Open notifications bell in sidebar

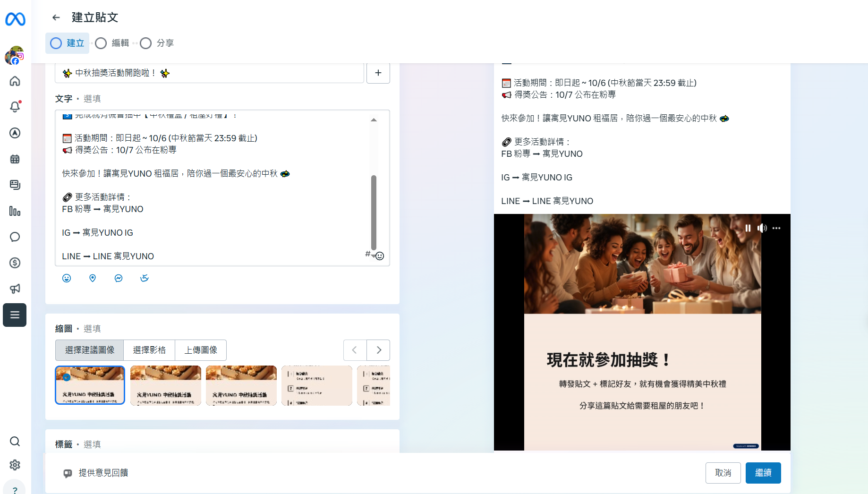(15, 107)
